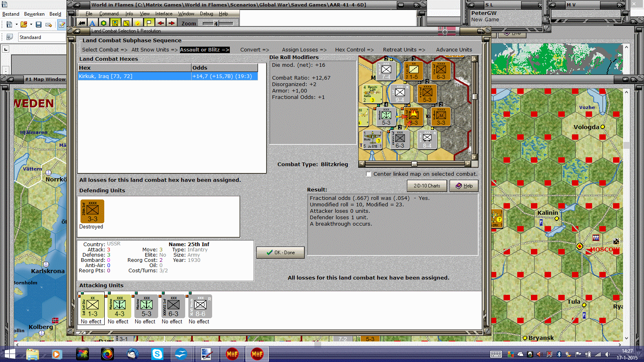
Task: Click the Kalinin city label on map
Action: [548, 213]
